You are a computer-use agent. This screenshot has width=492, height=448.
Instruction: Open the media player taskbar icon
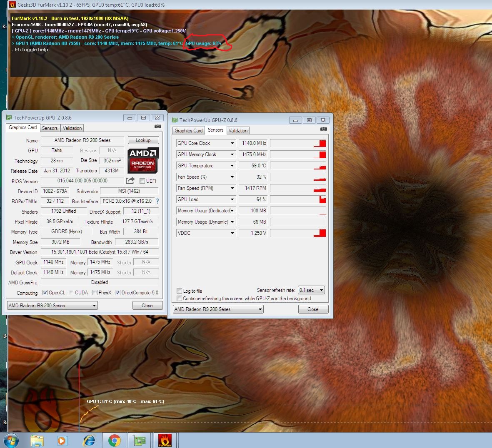pyautogui.click(x=62, y=441)
